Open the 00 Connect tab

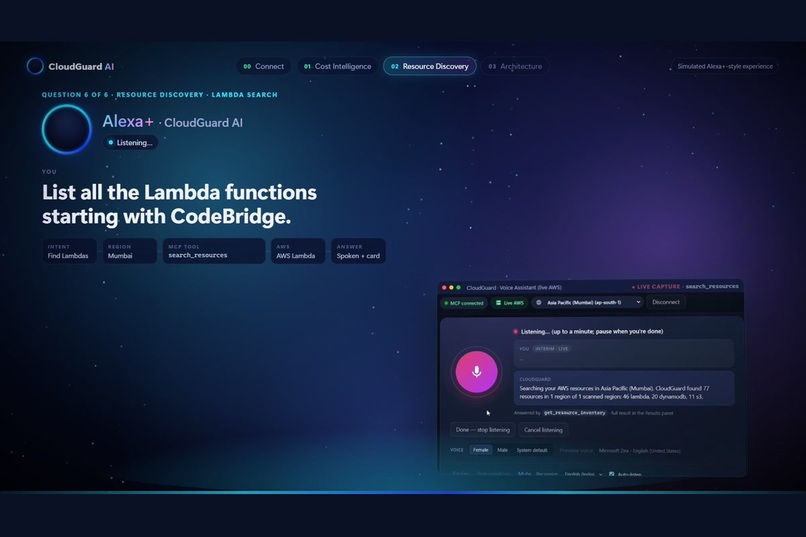264,66
